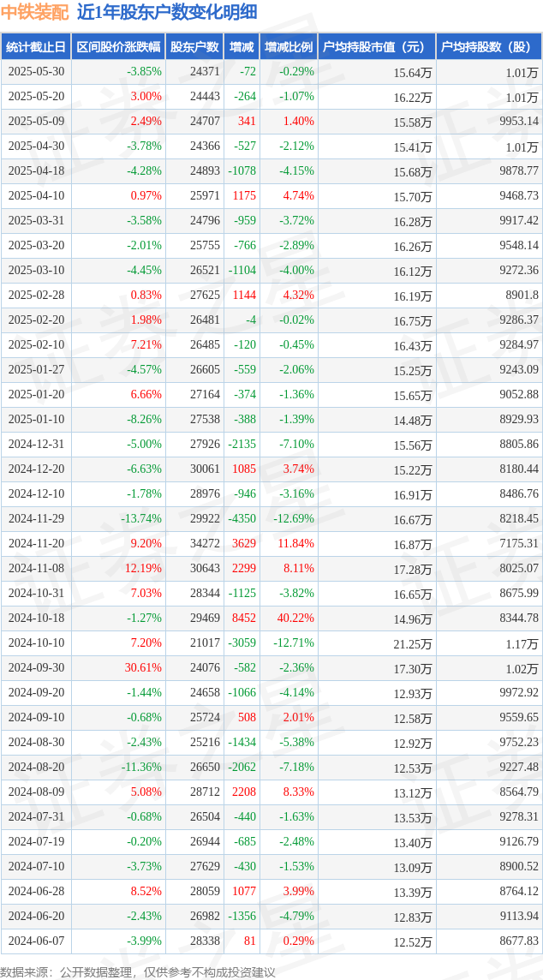Click the 区间股价涨跌幅 column header

(x=119, y=47)
